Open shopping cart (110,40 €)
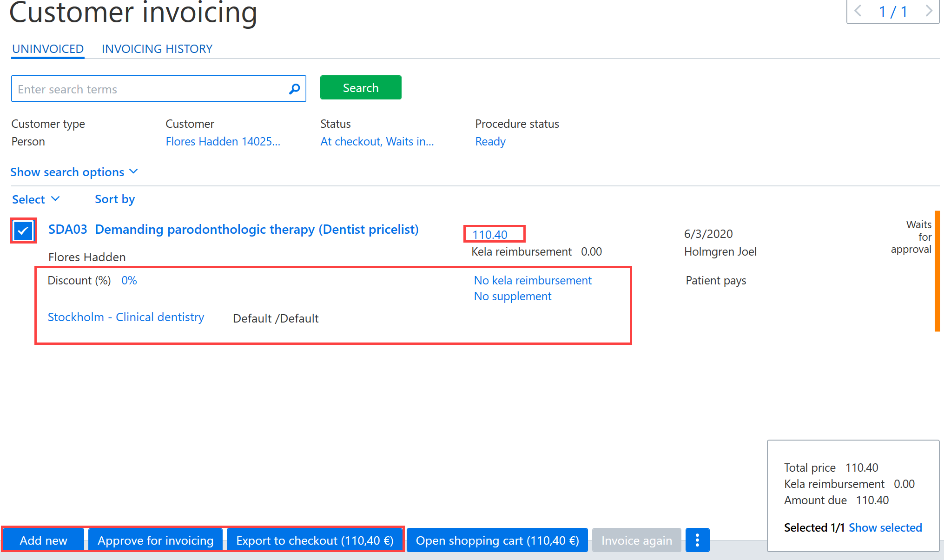Viewport: 944px width, 560px height. click(x=497, y=540)
